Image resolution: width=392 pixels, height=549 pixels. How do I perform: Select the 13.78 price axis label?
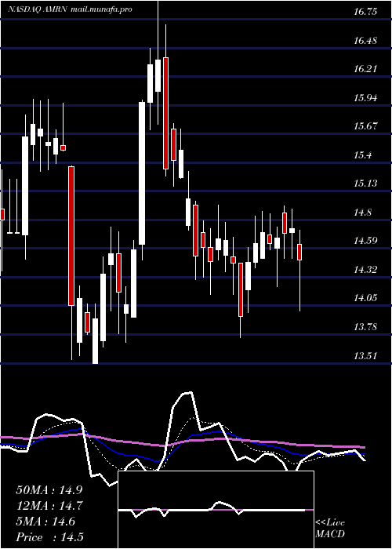pyautogui.click(x=365, y=327)
